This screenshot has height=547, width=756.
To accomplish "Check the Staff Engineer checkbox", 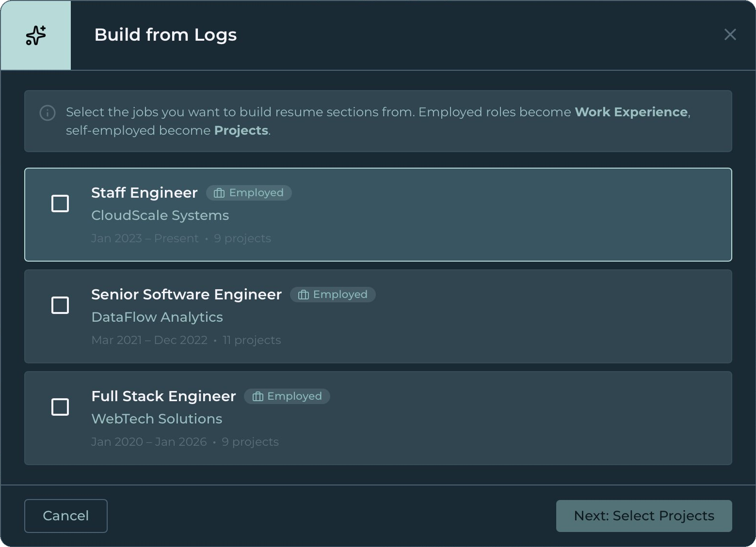I will [60, 203].
